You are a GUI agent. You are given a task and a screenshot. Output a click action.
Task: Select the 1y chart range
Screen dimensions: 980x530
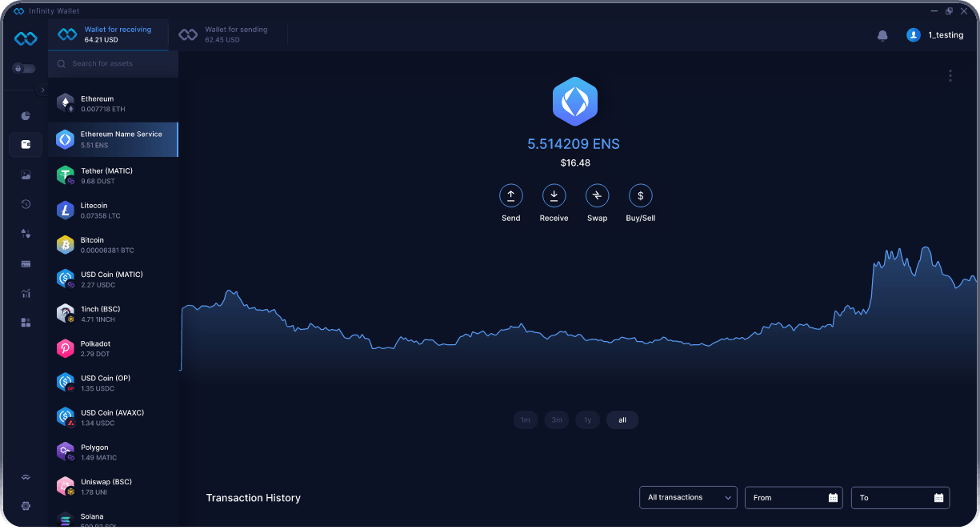coord(588,420)
